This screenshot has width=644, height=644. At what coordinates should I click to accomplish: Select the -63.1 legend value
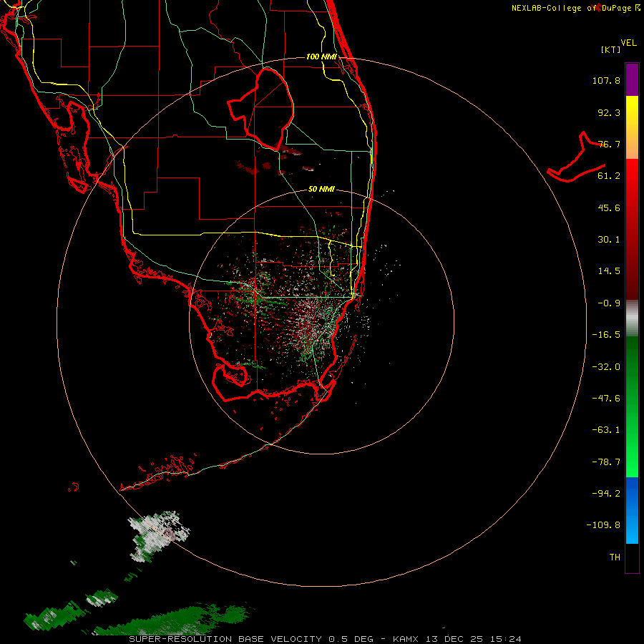coord(606,430)
